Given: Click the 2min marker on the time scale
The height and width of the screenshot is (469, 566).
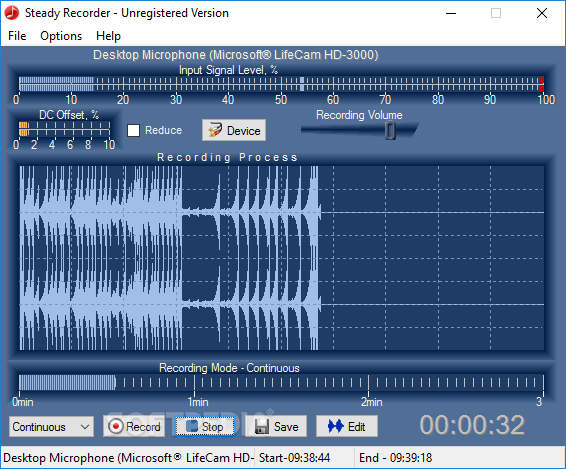Looking at the screenshot, I should (371, 402).
